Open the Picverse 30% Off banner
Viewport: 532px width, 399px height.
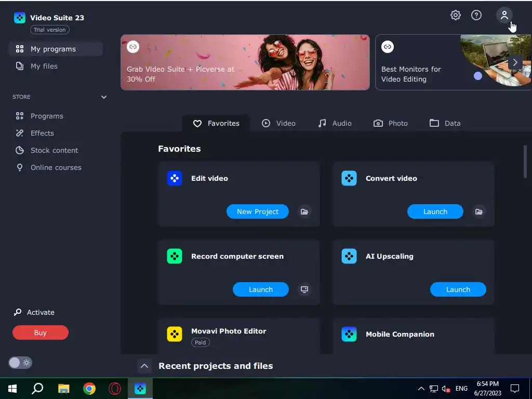(x=245, y=62)
